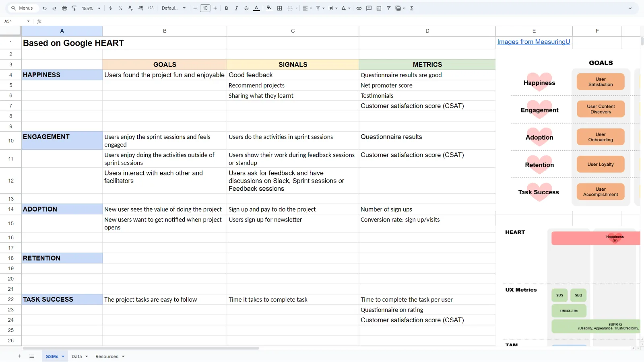Insert a chart
This screenshot has height=362, width=644.
click(x=379, y=8)
